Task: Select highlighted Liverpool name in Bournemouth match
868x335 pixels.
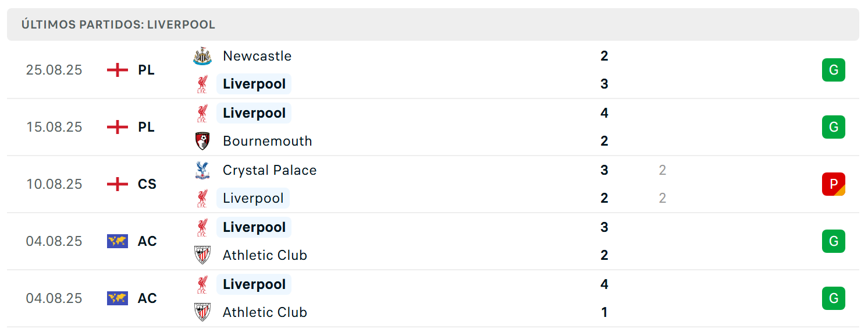Action: point(254,113)
